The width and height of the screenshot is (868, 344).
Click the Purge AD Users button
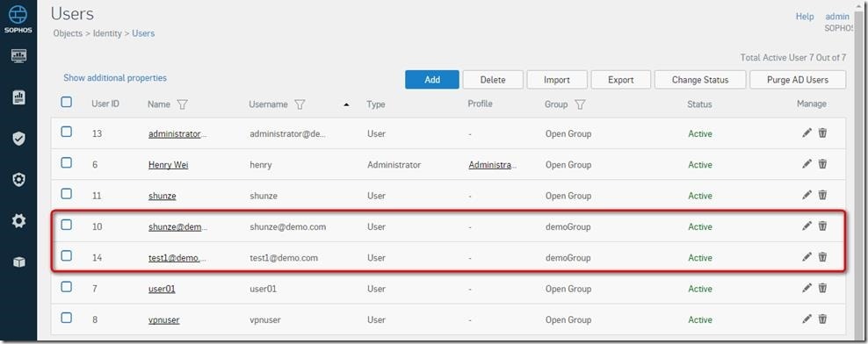click(798, 80)
